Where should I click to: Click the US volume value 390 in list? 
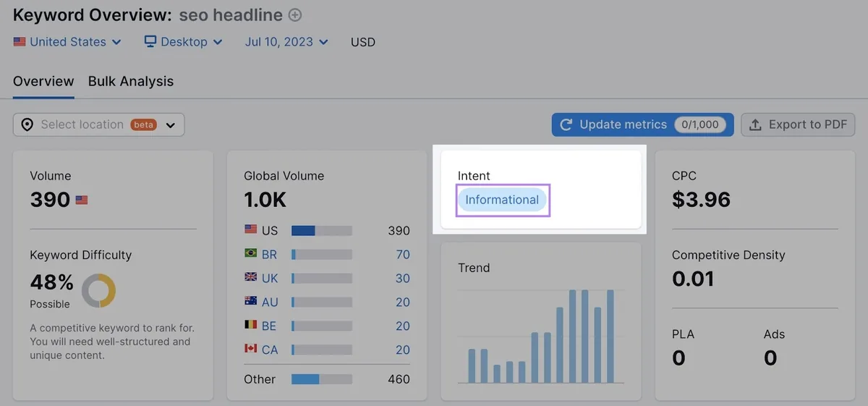pos(399,231)
